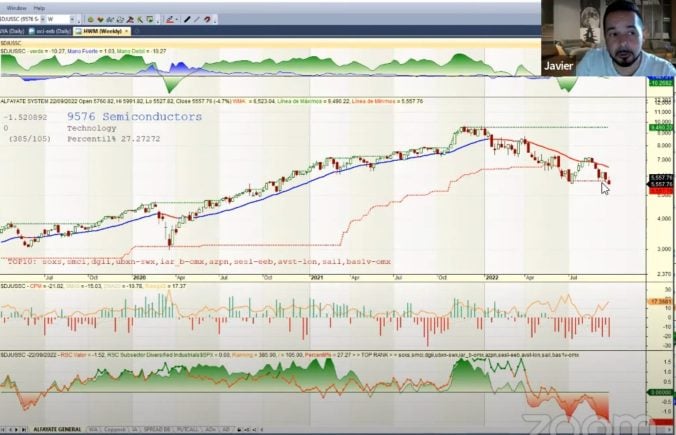Click the $DJUSSC title in yellow bar

coord(11,43)
